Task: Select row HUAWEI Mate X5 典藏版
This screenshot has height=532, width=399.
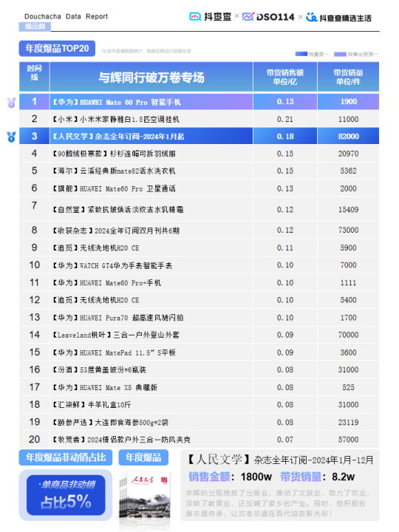Action: (x=199, y=387)
